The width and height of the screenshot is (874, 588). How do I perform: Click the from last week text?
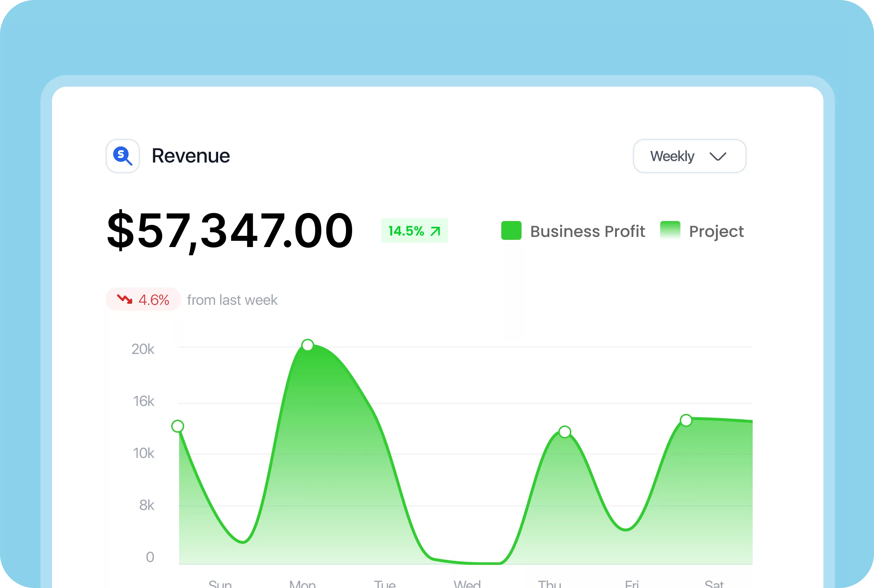[232, 300]
